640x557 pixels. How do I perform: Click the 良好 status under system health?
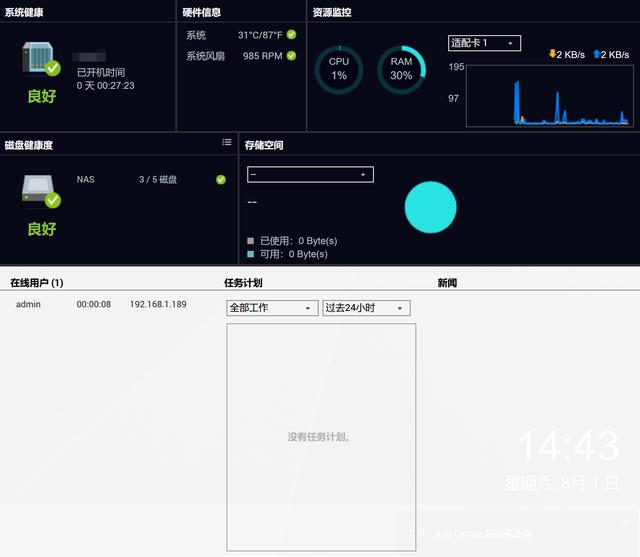tap(42, 96)
